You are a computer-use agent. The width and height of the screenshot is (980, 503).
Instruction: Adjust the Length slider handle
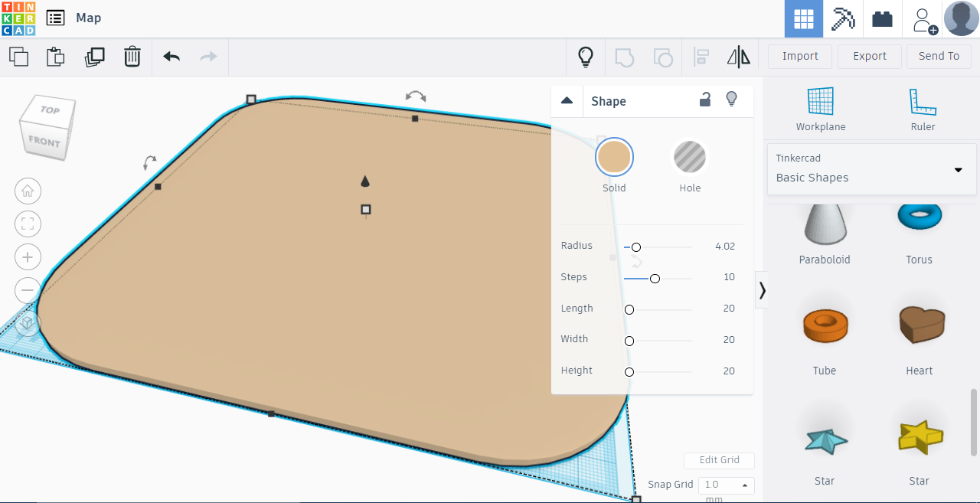pos(629,309)
